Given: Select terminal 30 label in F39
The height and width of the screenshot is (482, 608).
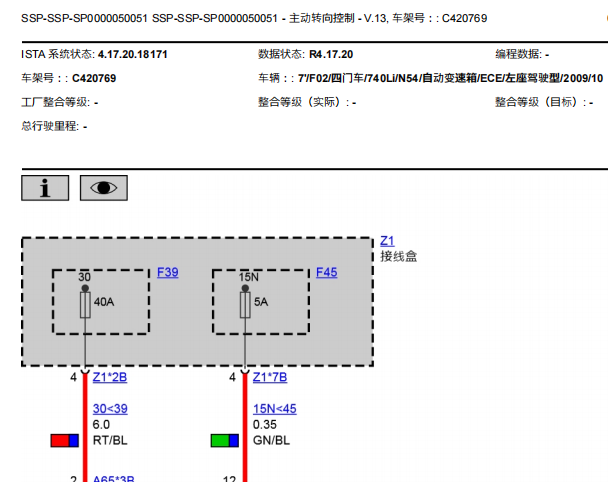Looking at the screenshot, I should [x=85, y=277].
